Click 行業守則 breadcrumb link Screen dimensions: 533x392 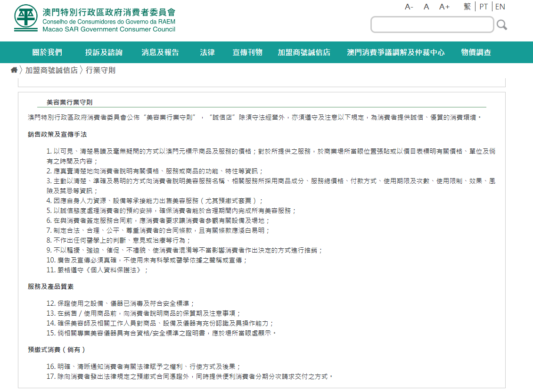(100, 70)
